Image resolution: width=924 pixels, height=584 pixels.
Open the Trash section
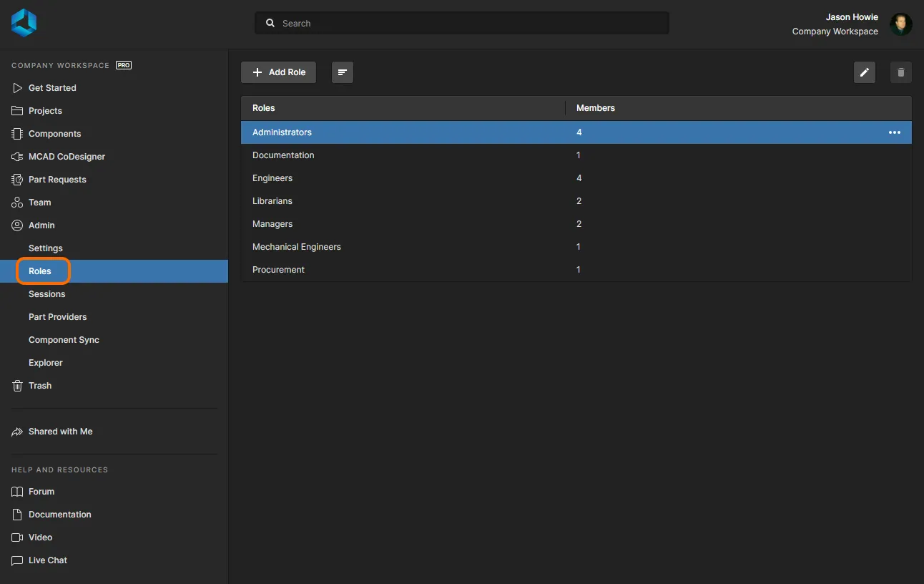pyautogui.click(x=40, y=386)
